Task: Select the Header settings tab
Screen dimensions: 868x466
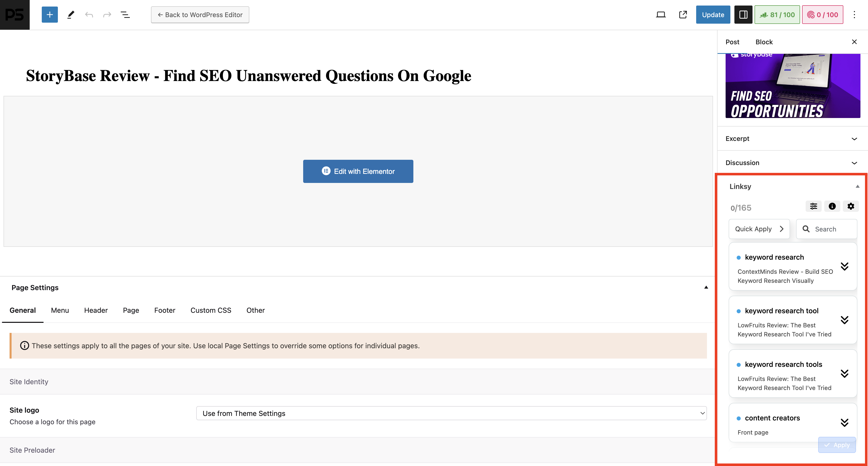Action: tap(96, 310)
